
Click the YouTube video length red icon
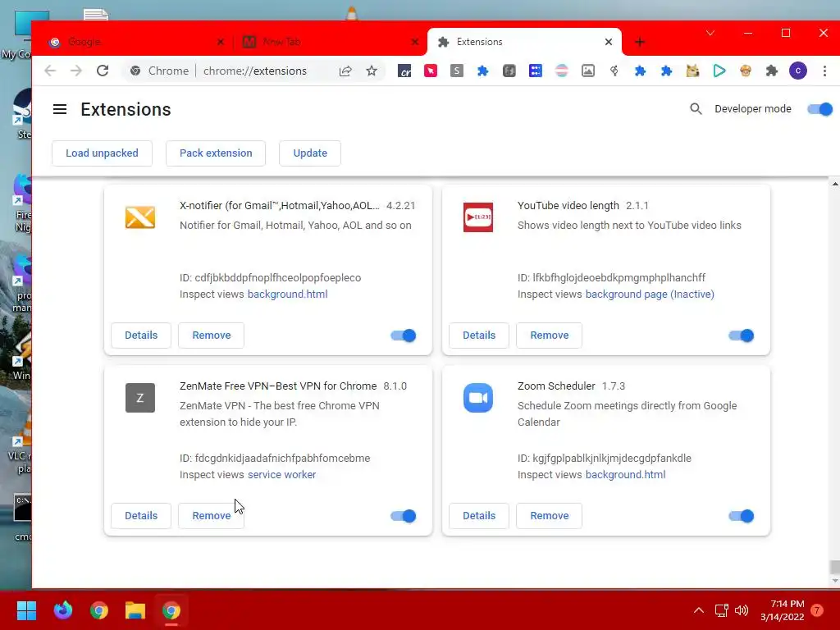(478, 217)
